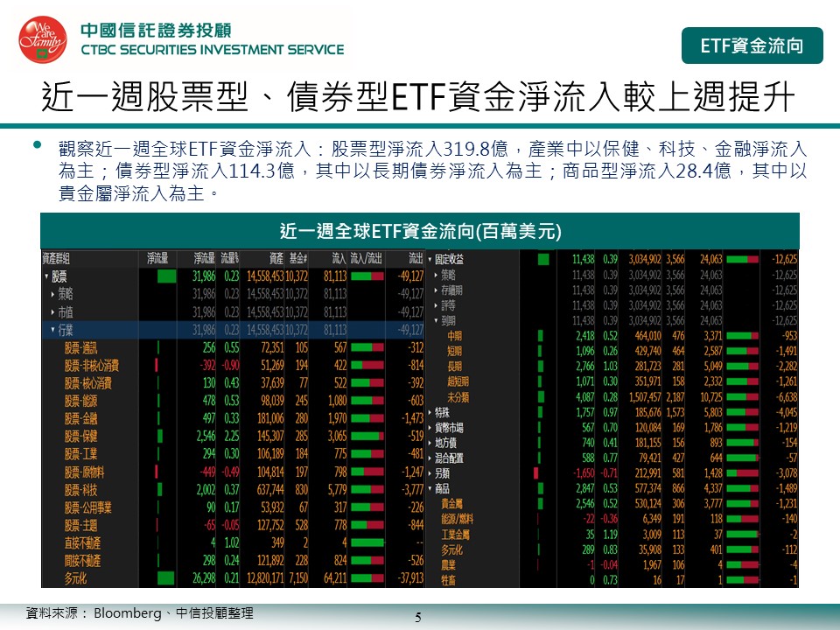Viewport: 840px width, 630px height.
Task: Collapse the 股票 asset group
Action: 46,276
